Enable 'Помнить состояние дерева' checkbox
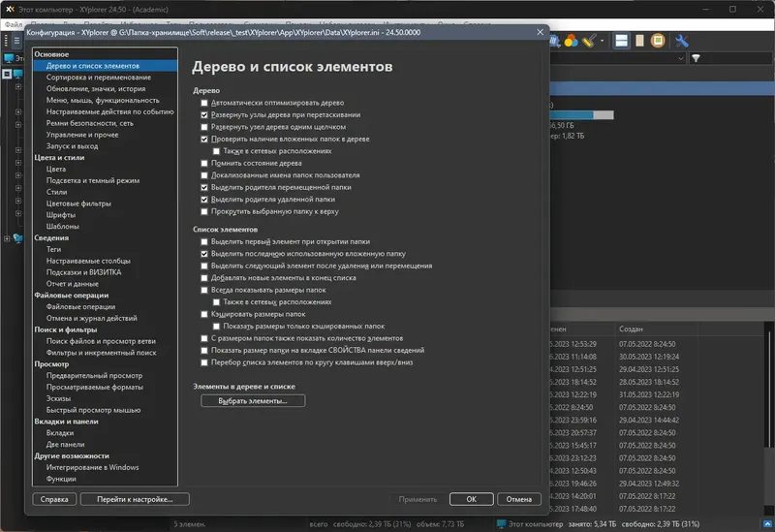This screenshot has height=532, width=775. pos(204,163)
